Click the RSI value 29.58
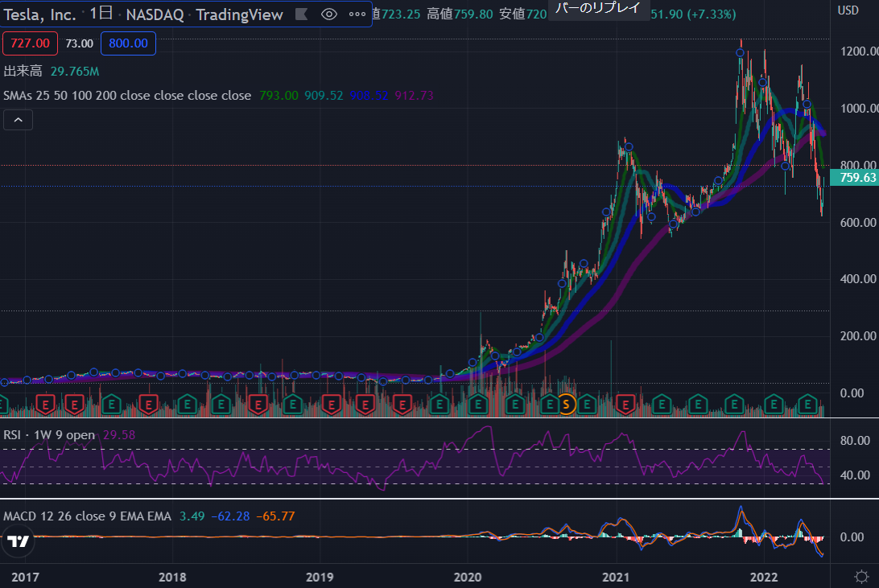The height and width of the screenshot is (588, 879). coord(119,434)
